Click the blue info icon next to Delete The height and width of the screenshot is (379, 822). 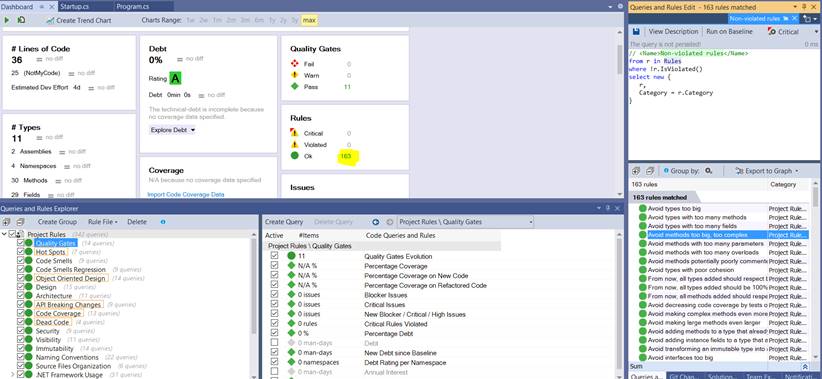[163, 222]
